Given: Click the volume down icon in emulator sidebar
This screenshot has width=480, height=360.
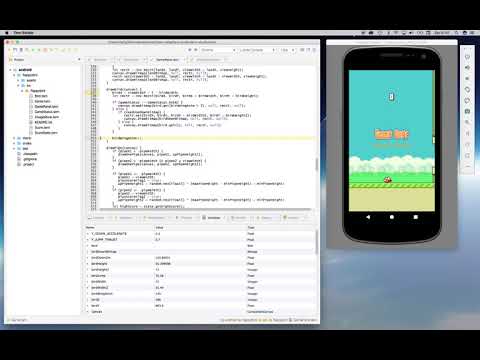Looking at the screenshot, I should [x=467, y=79].
